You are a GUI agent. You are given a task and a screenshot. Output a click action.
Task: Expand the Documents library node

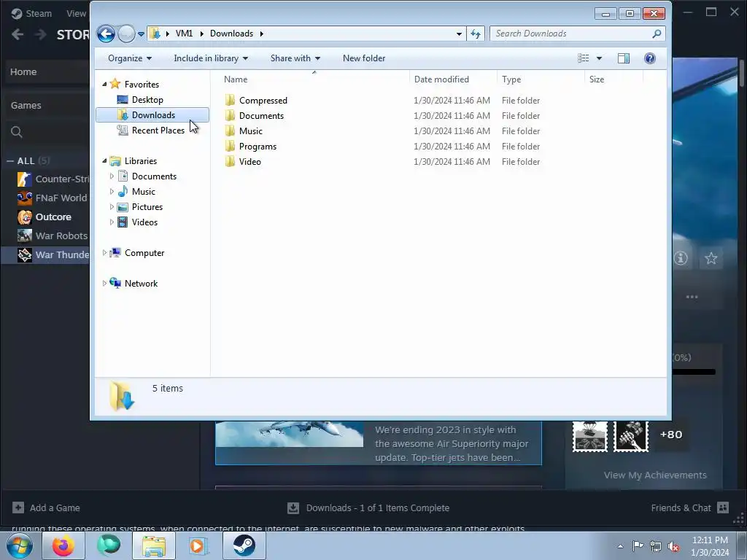112,176
